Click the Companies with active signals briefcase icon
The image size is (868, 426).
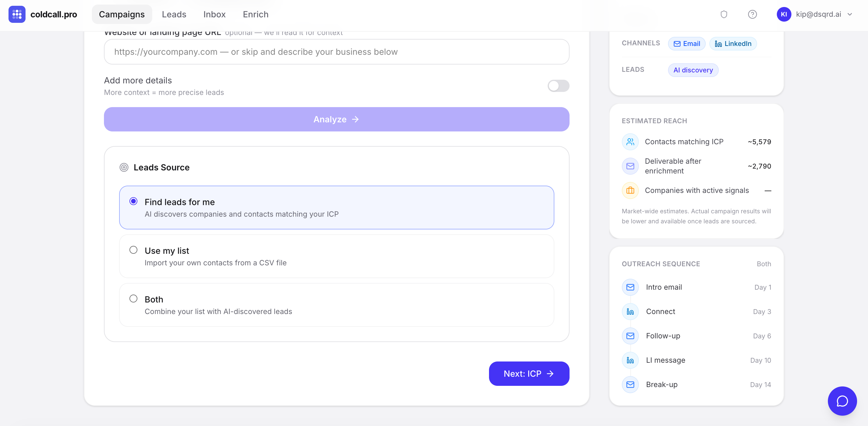pyautogui.click(x=630, y=190)
